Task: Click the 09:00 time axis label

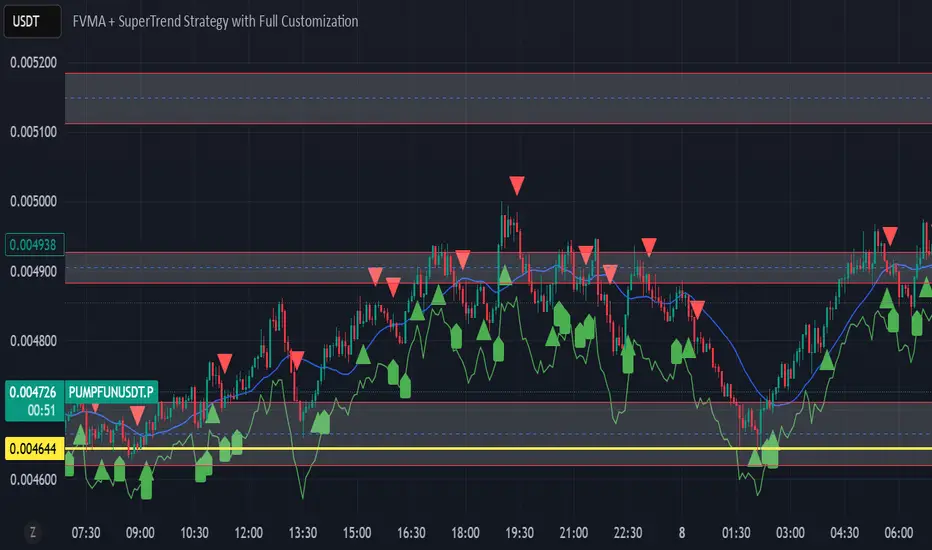Action: [x=140, y=533]
